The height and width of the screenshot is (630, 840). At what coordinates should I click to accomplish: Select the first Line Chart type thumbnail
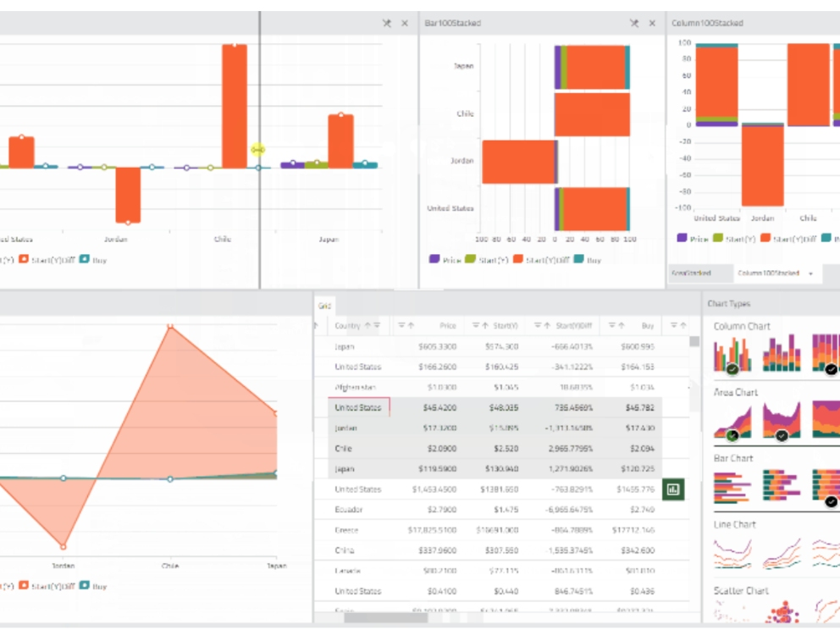click(732, 552)
